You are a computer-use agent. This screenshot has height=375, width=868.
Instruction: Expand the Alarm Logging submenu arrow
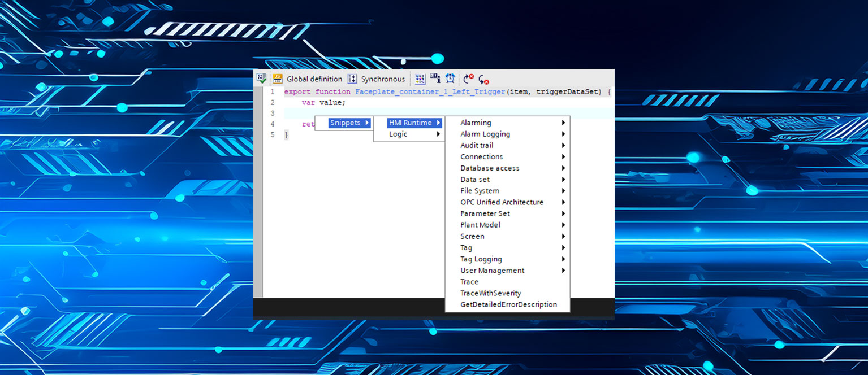[563, 134]
